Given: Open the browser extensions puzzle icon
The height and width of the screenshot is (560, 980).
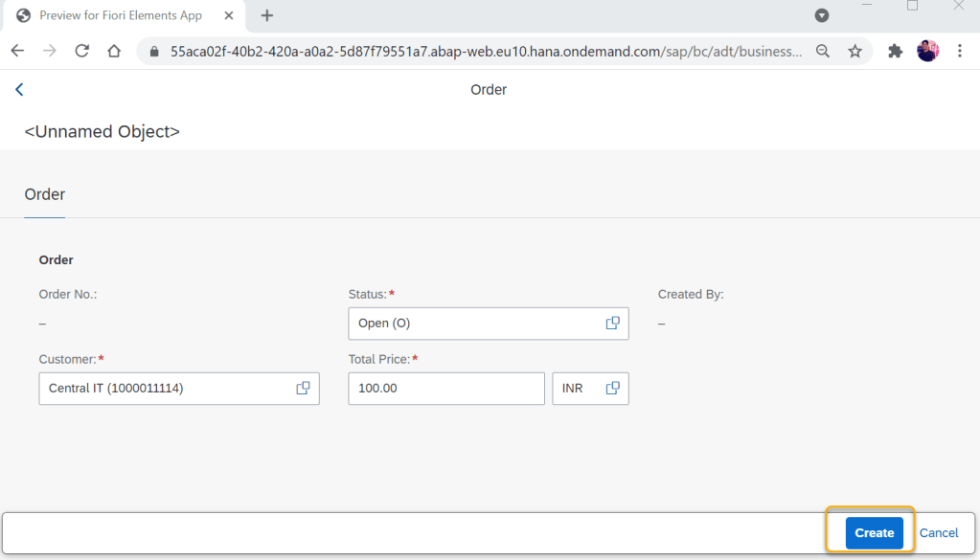Looking at the screenshot, I should click(x=895, y=51).
